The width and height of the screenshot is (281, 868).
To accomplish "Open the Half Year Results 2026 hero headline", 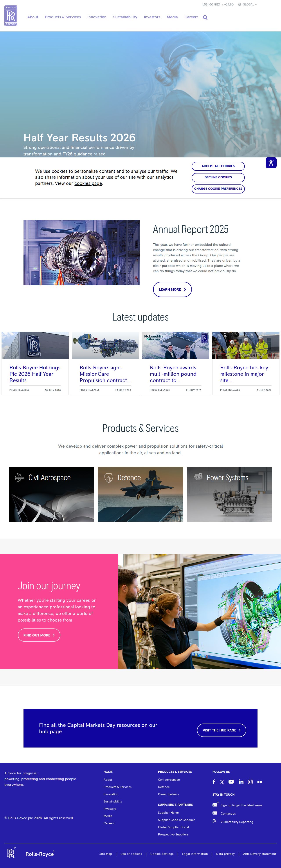I will click(79, 137).
